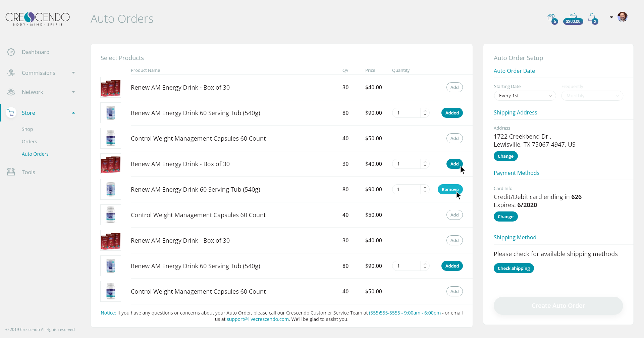The height and width of the screenshot is (338, 644).
Task: Select the Tools menu label
Action: (29, 172)
